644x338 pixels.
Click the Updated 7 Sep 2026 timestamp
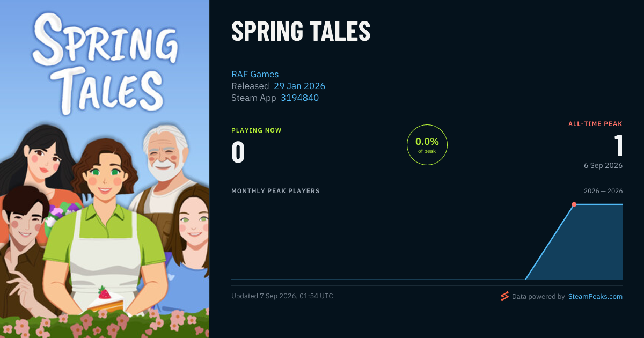282,296
